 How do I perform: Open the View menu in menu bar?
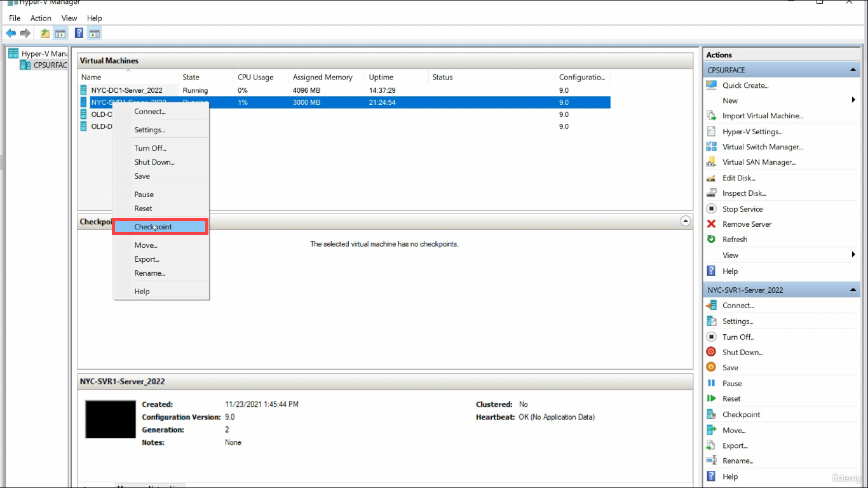point(70,18)
